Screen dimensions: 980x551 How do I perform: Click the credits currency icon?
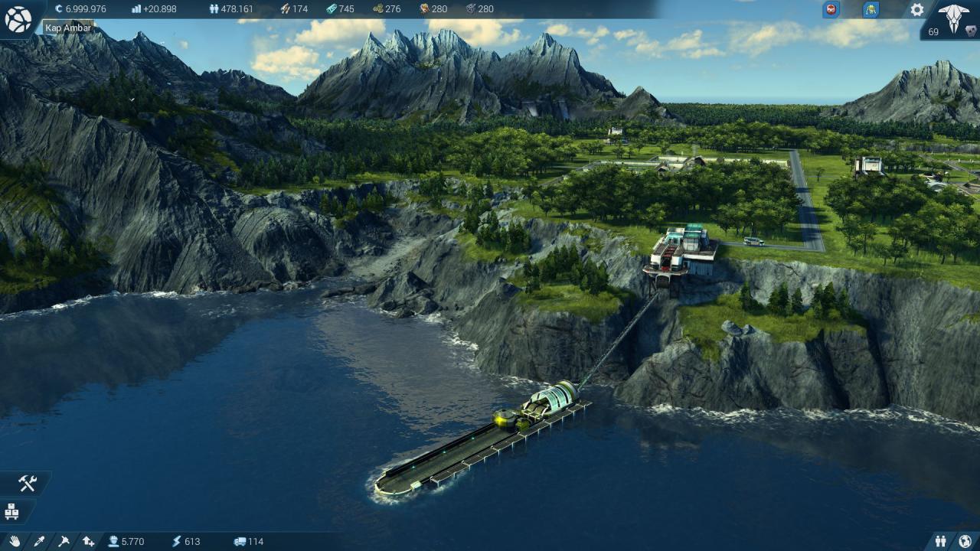click(x=59, y=9)
